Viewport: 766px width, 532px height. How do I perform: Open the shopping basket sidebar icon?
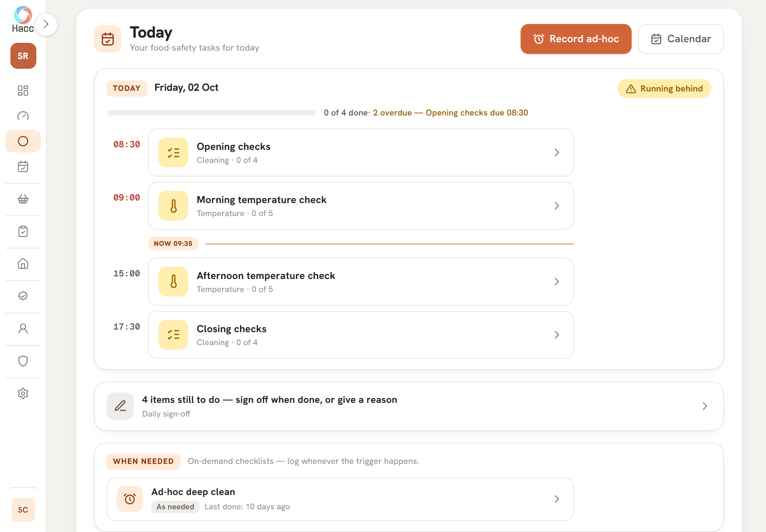pyautogui.click(x=23, y=199)
